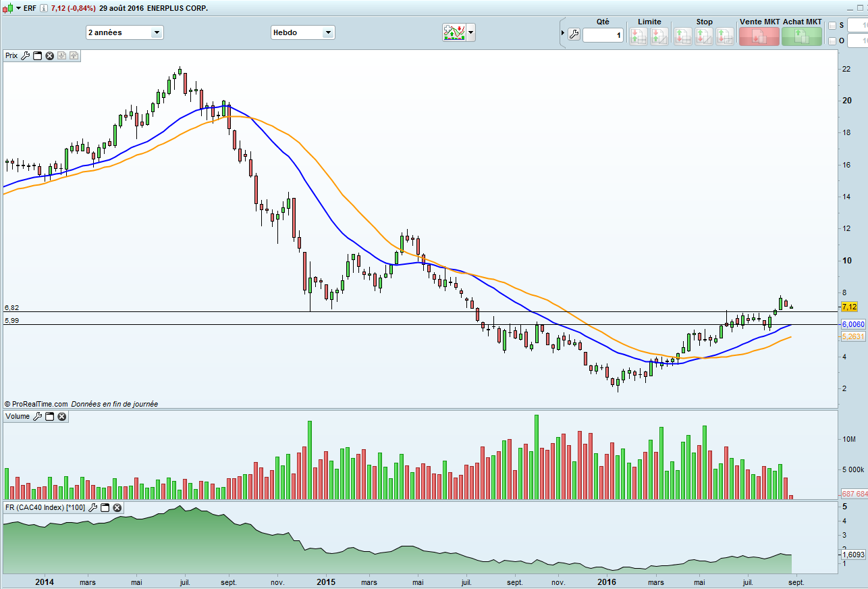This screenshot has height=589, width=868.
Task: Click the first Stop order icon
Action: (683, 36)
